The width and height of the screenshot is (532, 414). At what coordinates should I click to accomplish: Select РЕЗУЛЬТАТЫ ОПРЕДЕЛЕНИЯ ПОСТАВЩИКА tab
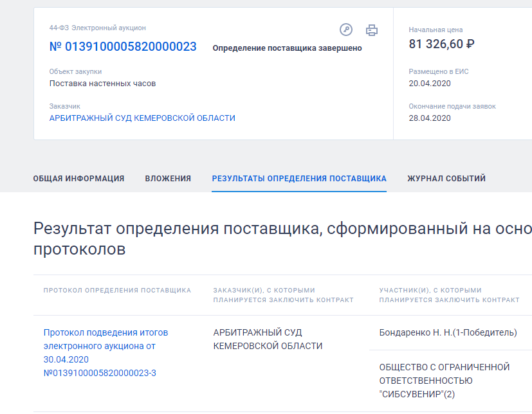pos(299,178)
